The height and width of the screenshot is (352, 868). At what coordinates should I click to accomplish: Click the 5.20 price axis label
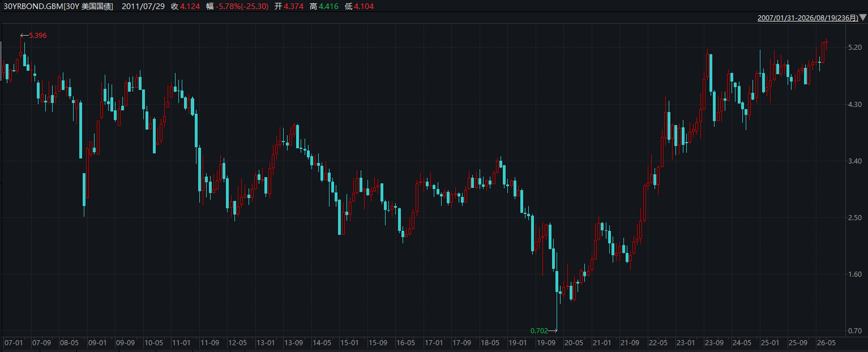[x=854, y=48]
